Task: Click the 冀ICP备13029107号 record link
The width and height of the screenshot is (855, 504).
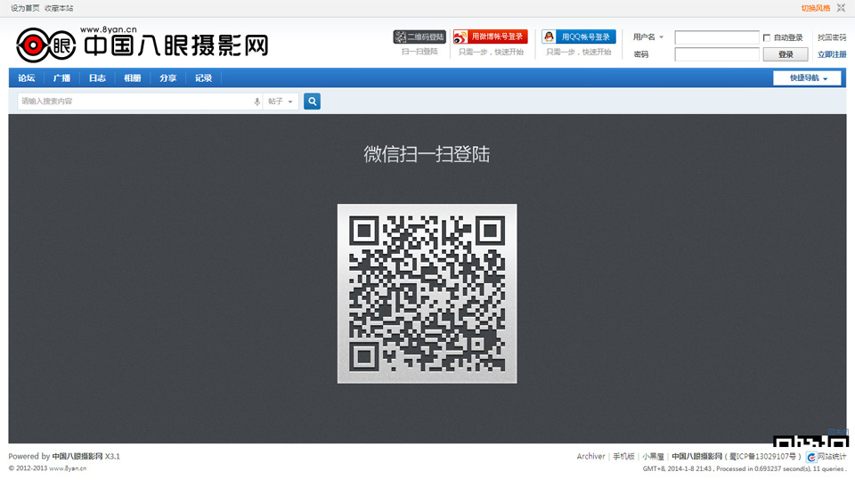Action: [x=762, y=457]
